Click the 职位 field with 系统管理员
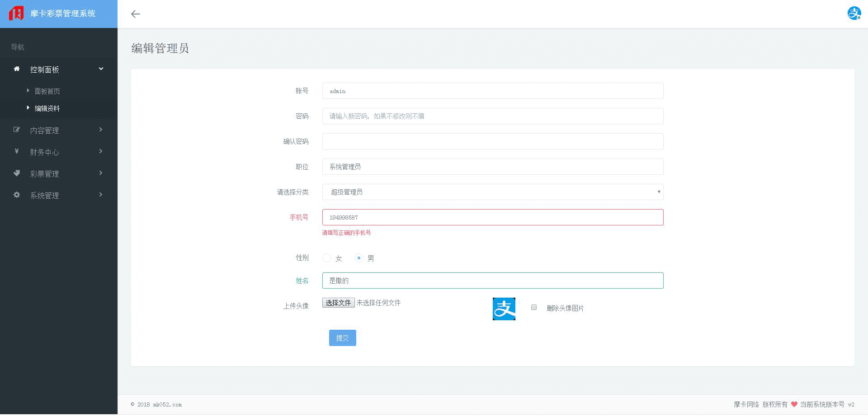Image resolution: width=868 pixels, height=416 pixels. (x=493, y=167)
